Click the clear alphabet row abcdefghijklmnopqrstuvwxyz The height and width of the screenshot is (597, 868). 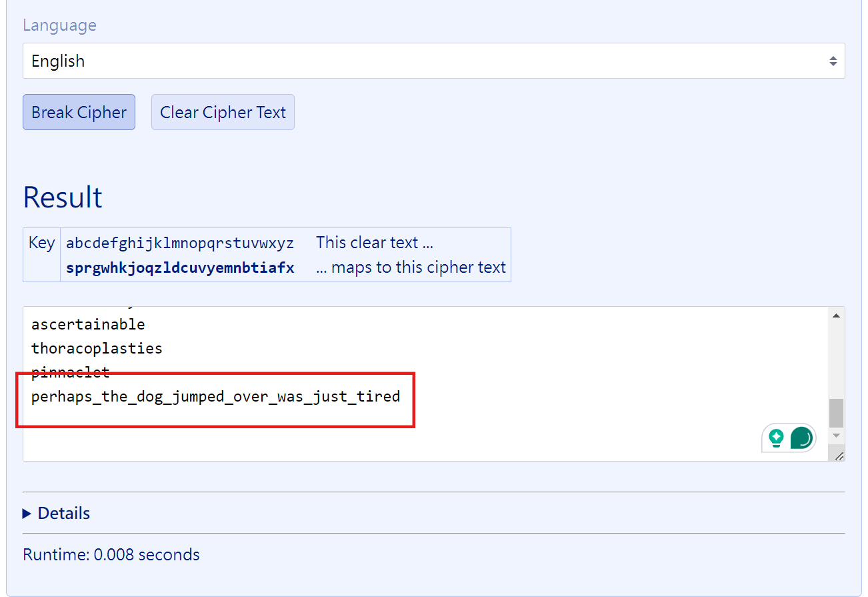point(180,242)
